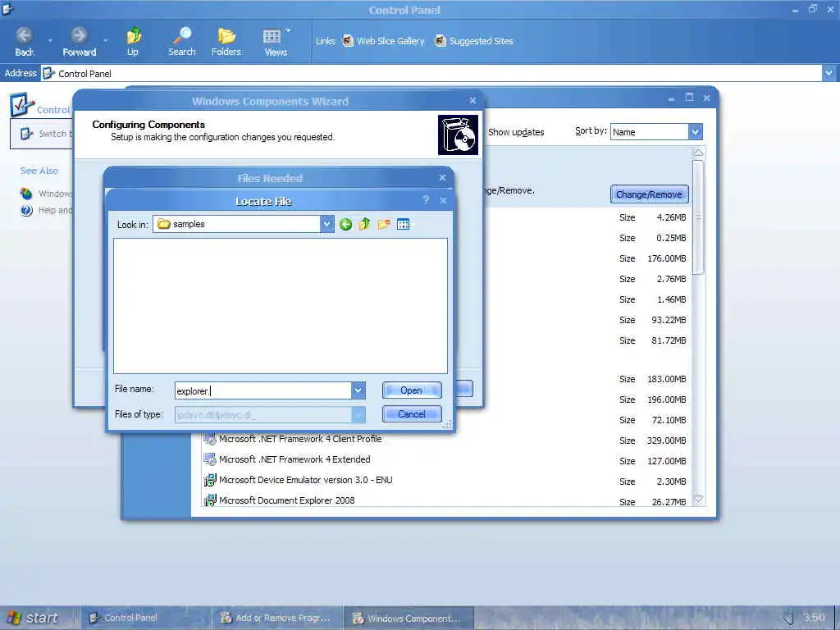Click the Address field showing Control Panel
This screenshot has height=630, width=840.
[431, 73]
